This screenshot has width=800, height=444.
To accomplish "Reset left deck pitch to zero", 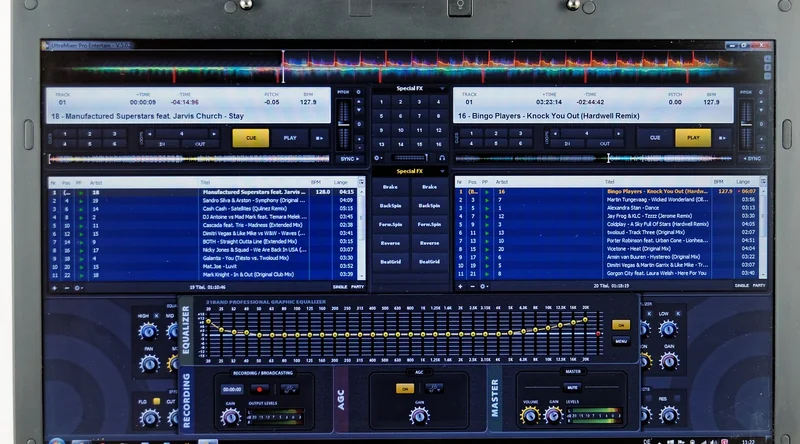I will [359, 124].
